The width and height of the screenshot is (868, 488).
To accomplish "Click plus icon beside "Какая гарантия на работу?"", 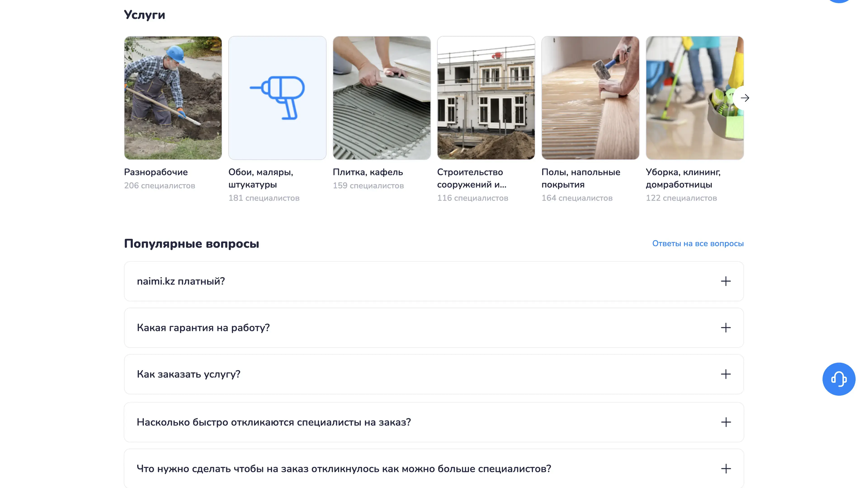I will point(725,328).
